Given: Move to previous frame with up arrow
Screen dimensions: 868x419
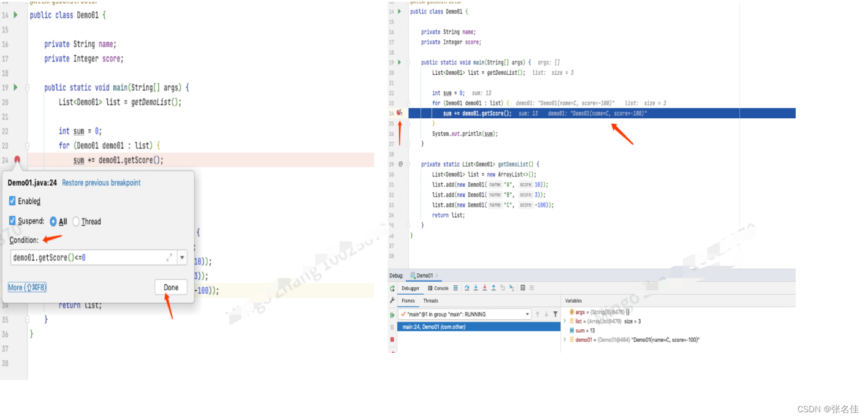Looking at the screenshot, I should pos(538,314).
